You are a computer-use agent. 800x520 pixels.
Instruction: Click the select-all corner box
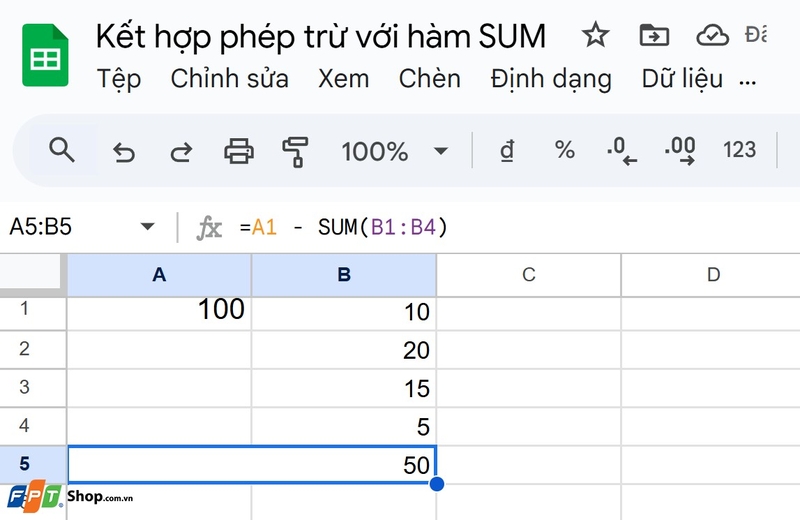[33, 275]
